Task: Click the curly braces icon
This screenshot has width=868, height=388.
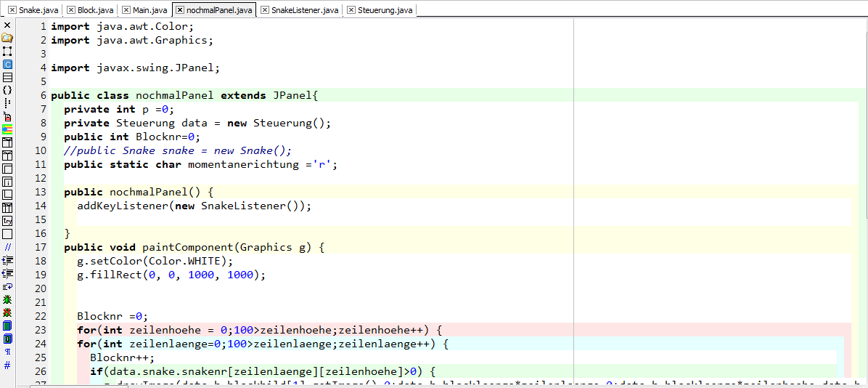Action: pos(7,90)
